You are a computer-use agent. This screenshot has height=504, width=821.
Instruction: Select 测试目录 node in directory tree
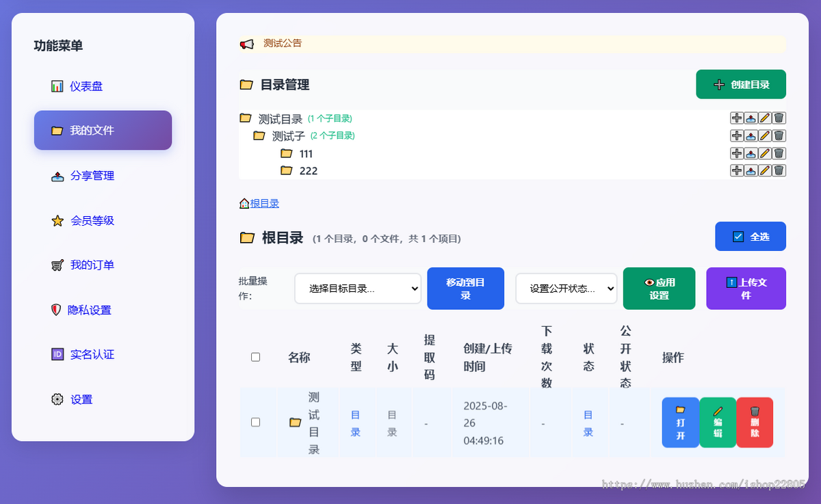tap(280, 119)
